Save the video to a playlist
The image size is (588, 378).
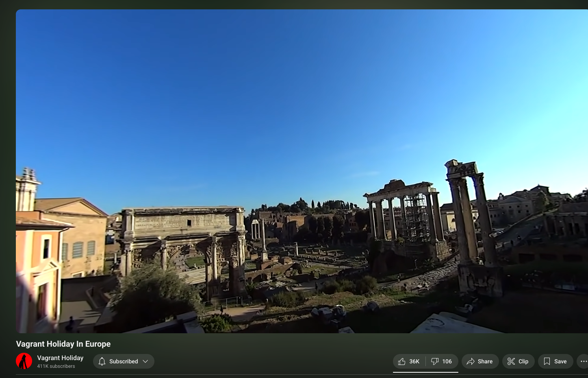(555, 361)
